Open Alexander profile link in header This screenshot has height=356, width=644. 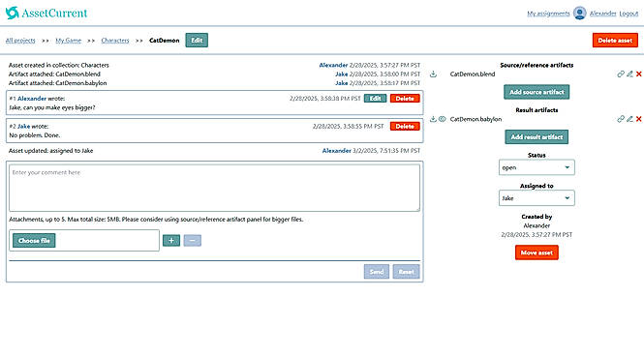click(x=603, y=14)
